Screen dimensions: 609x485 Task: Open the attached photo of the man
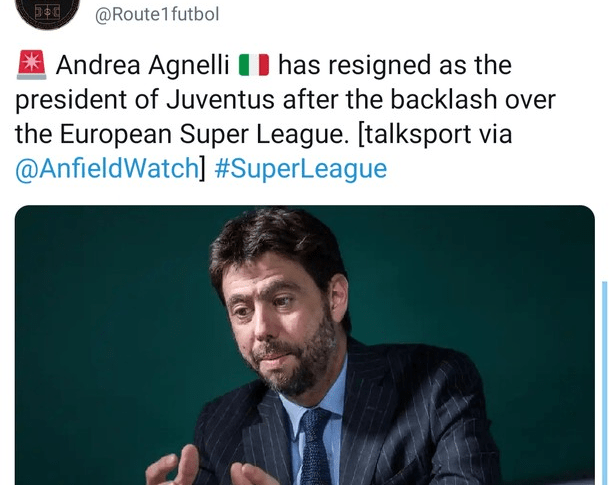click(x=305, y=345)
